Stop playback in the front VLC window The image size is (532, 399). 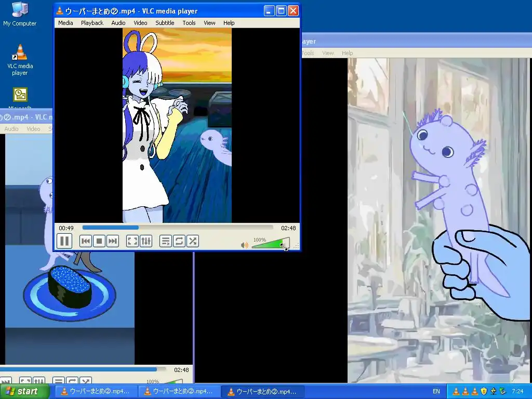tap(99, 241)
